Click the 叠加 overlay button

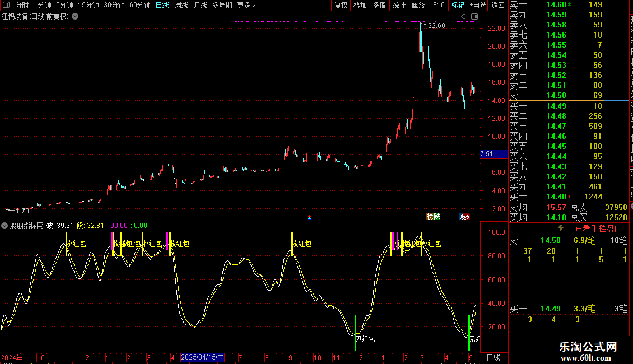coord(360,5)
